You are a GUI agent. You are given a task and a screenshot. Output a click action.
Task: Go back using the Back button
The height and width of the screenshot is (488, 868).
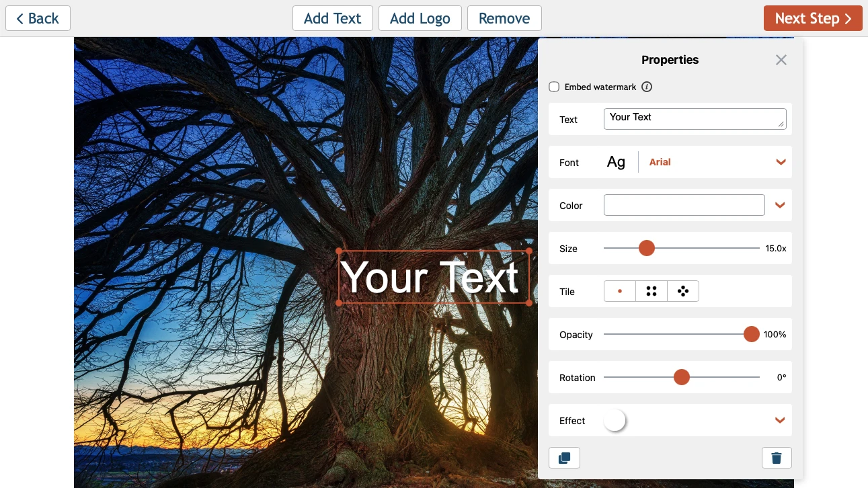(38, 18)
